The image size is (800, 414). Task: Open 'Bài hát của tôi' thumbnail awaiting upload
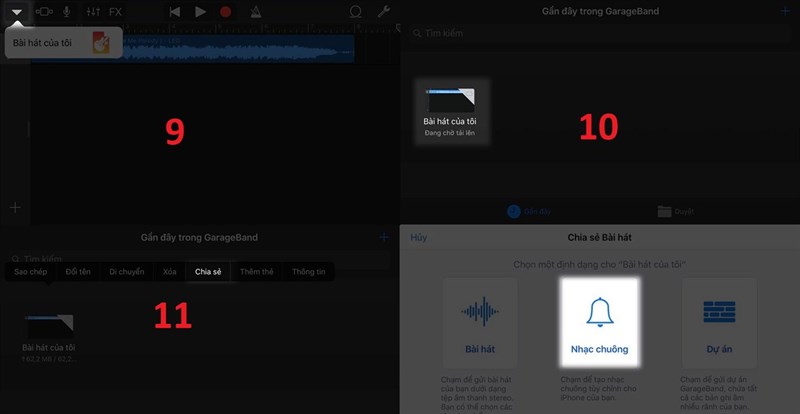[x=449, y=113]
